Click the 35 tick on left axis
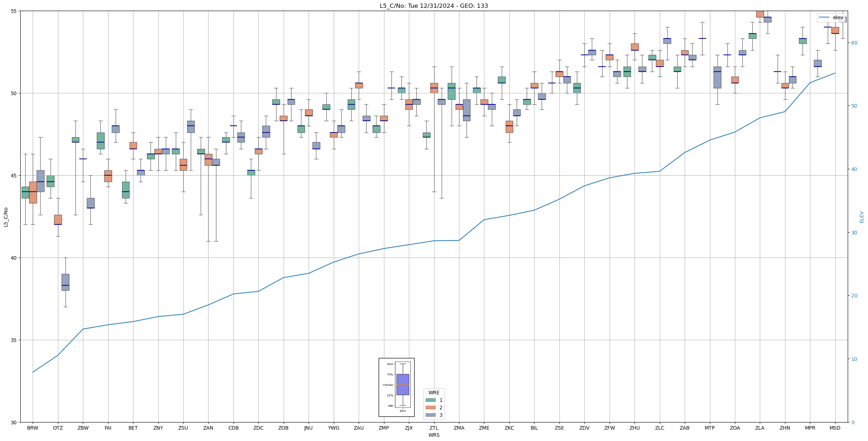The image size is (868, 441). [14, 340]
